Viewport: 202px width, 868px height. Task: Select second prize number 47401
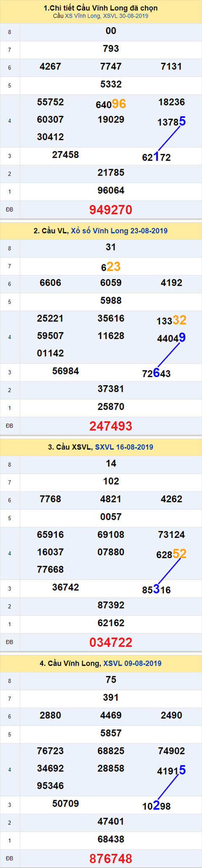coord(111,822)
